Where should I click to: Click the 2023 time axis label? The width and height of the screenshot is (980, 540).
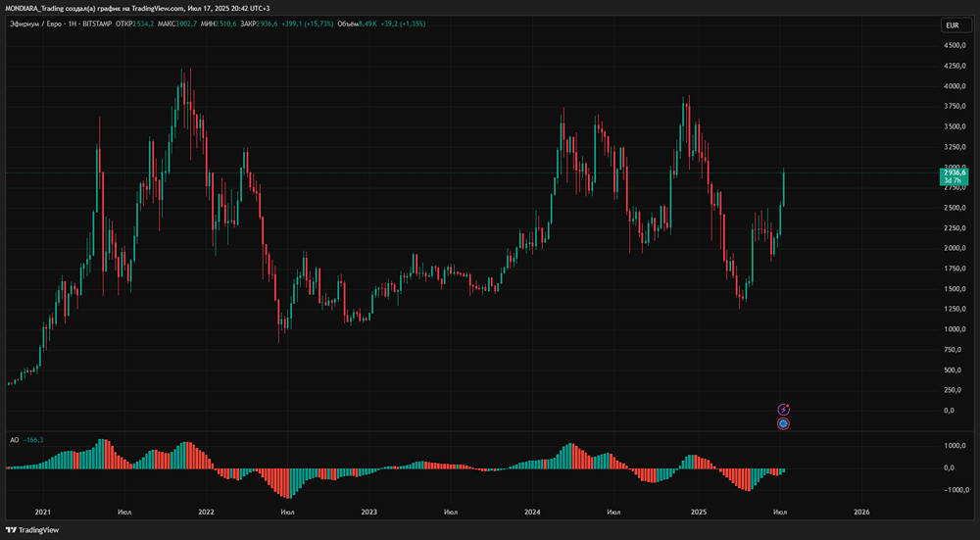tap(369, 512)
